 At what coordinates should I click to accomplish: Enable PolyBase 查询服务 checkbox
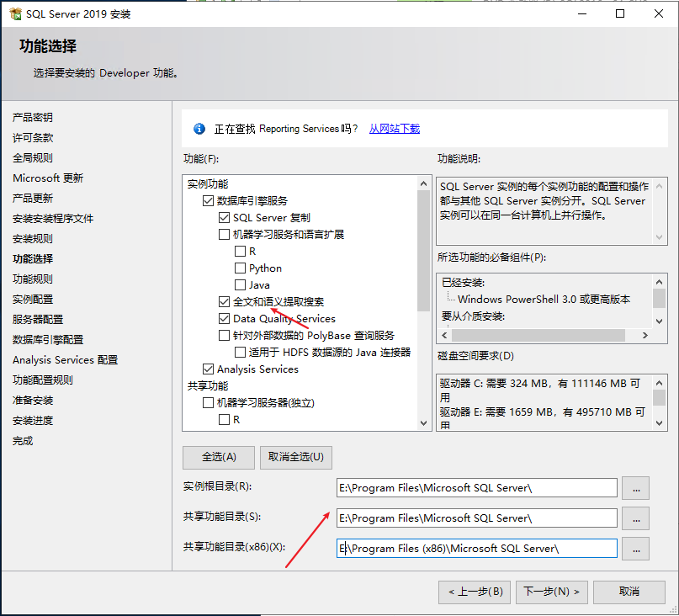[x=225, y=335]
